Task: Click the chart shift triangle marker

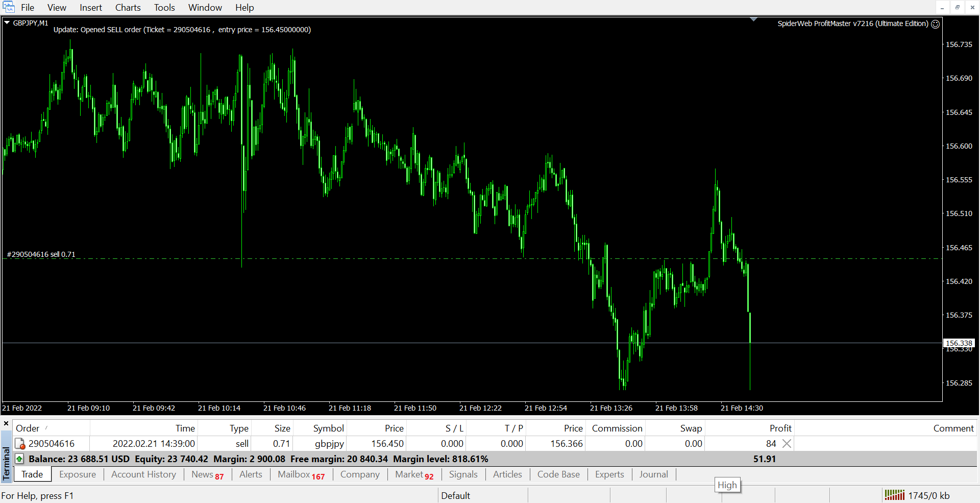Action: coord(753,19)
